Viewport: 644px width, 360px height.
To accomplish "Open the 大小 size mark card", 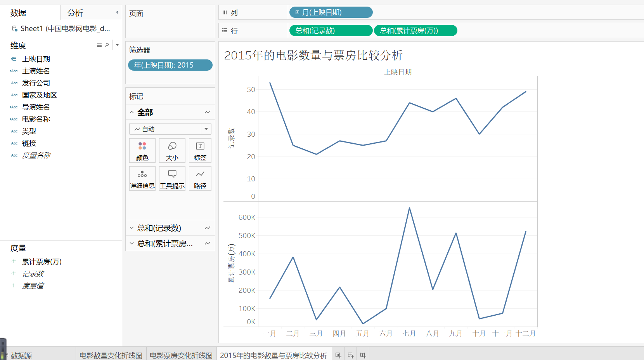I will 172,151.
